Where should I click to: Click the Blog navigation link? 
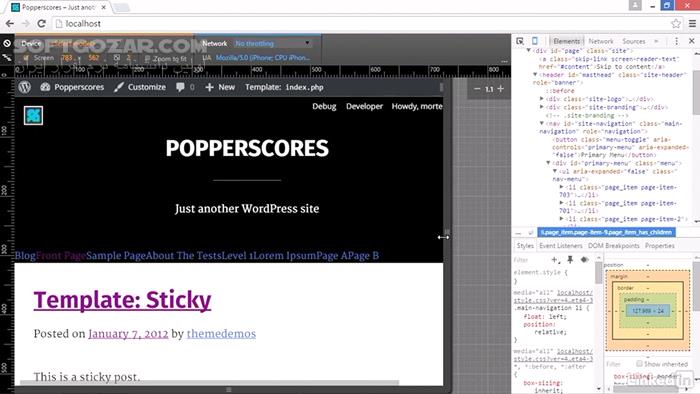pos(25,256)
